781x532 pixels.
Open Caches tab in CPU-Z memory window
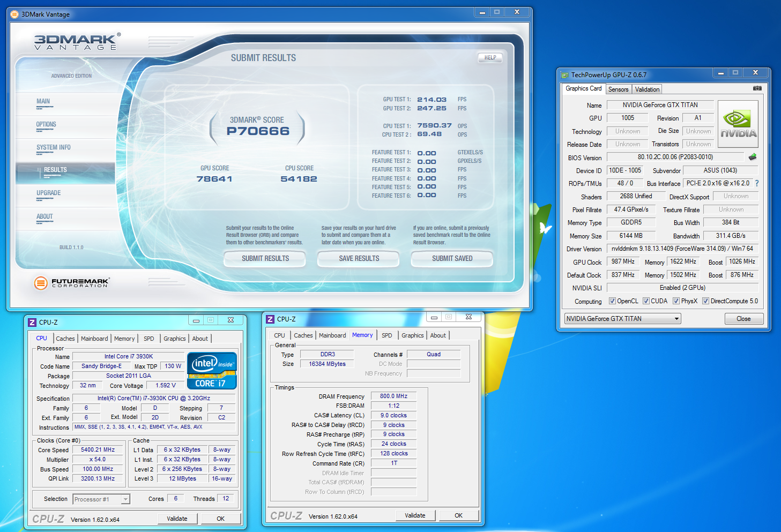(x=303, y=335)
